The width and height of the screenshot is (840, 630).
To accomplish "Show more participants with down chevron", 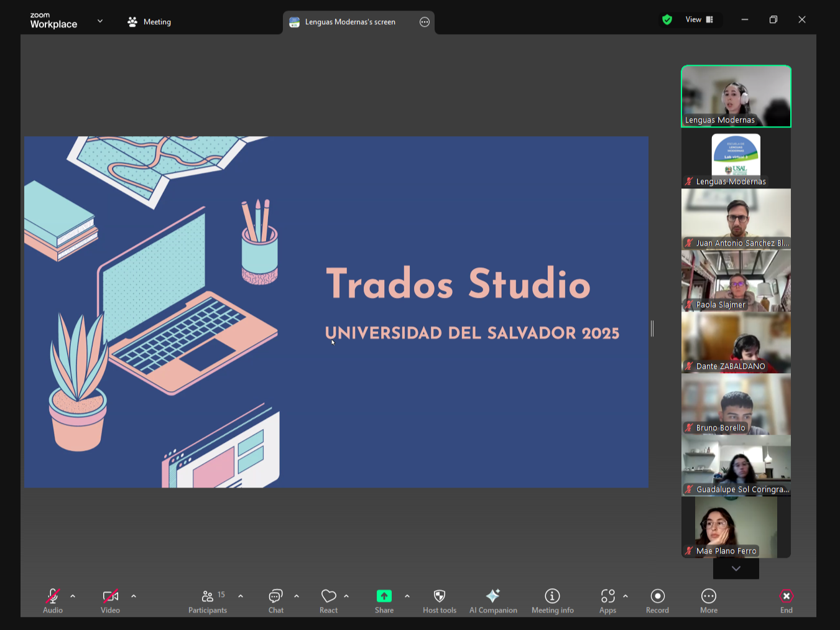I will (736, 568).
